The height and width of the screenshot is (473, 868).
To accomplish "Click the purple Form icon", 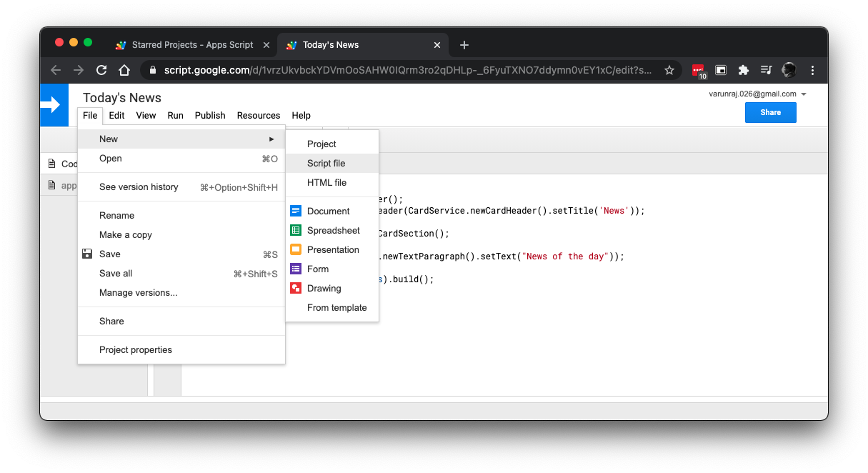I will (295, 269).
